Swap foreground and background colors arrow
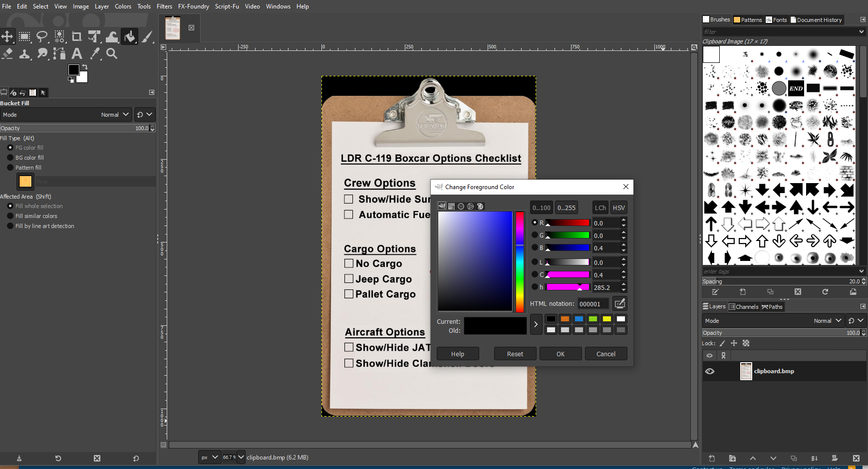Screen dimensions: 868x469 pos(85,67)
